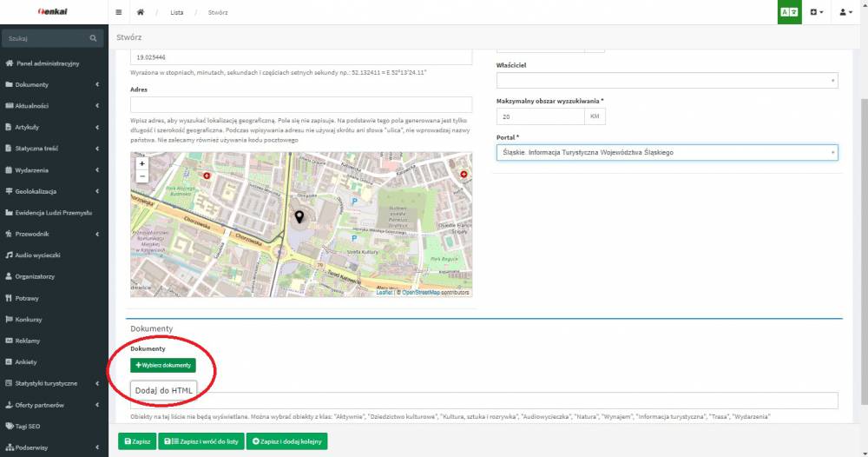
Task: Click the Lista breadcrumb link
Action: (177, 13)
